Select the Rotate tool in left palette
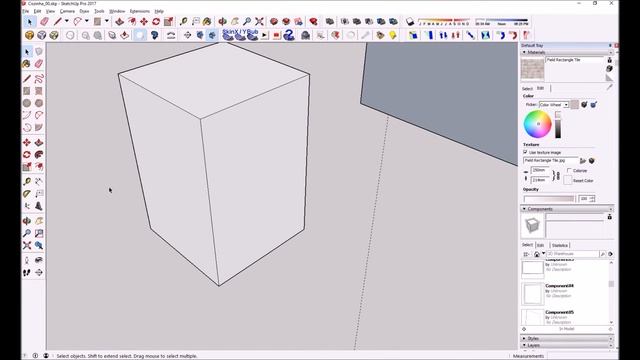 27,155
